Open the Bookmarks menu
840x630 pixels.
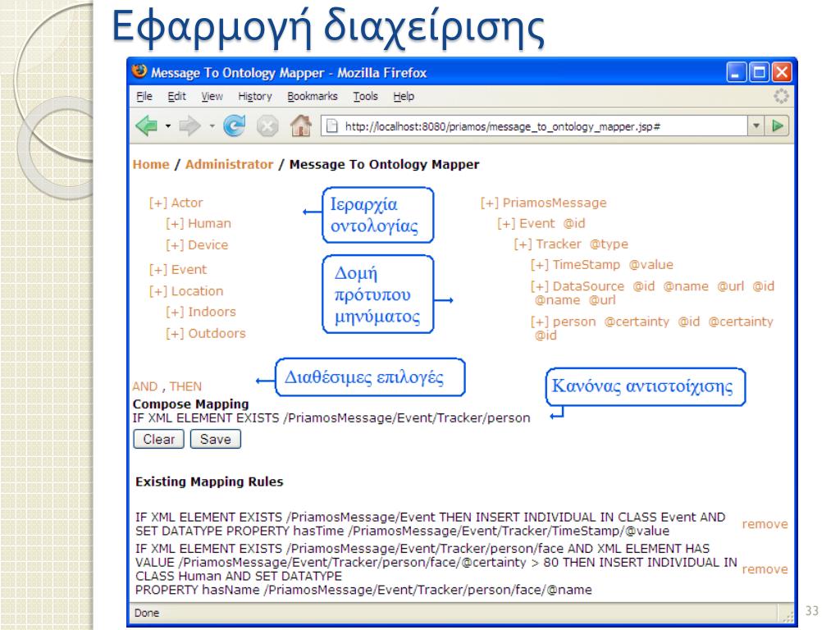point(313,97)
